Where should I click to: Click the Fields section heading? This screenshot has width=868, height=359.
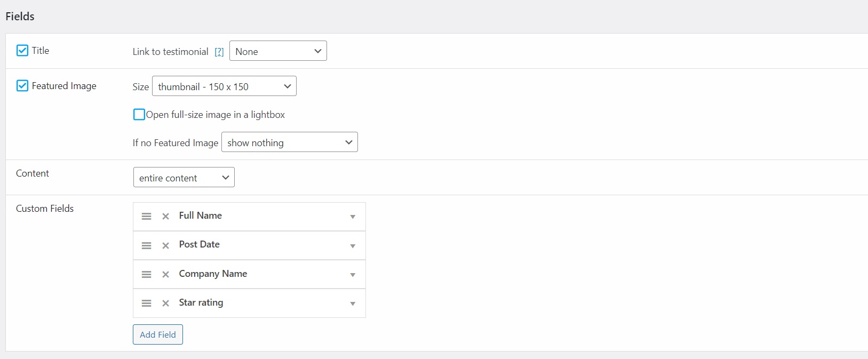(x=20, y=17)
